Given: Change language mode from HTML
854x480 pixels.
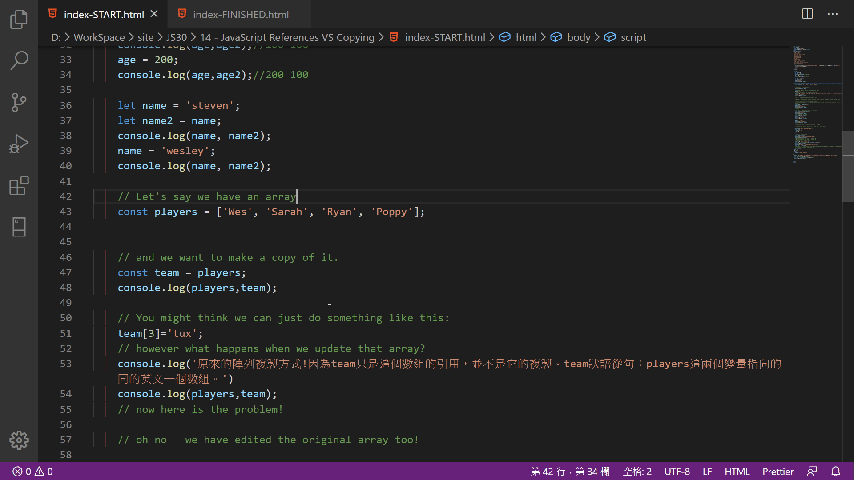Looking at the screenshot, I should pyautogui.click(x=736, y=471).
